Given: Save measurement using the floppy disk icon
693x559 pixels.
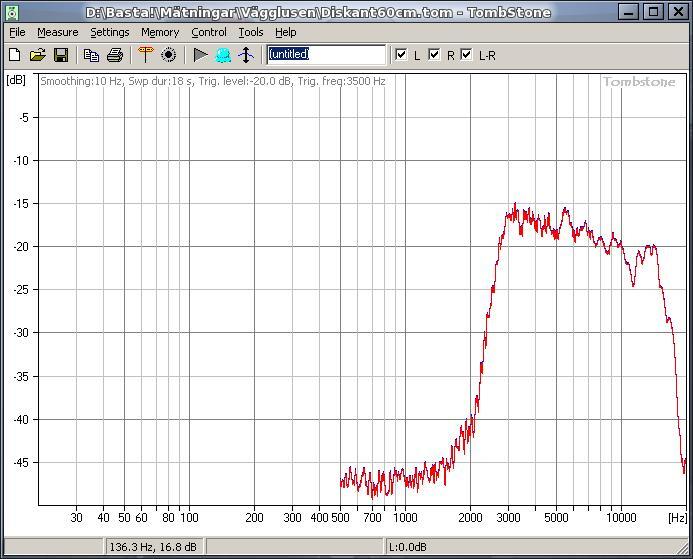Looking at the screenshot, I should [x=60, y=55].
